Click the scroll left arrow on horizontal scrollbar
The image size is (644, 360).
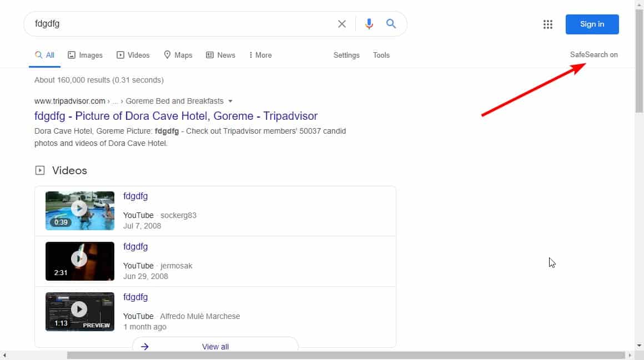coord(4,355)
